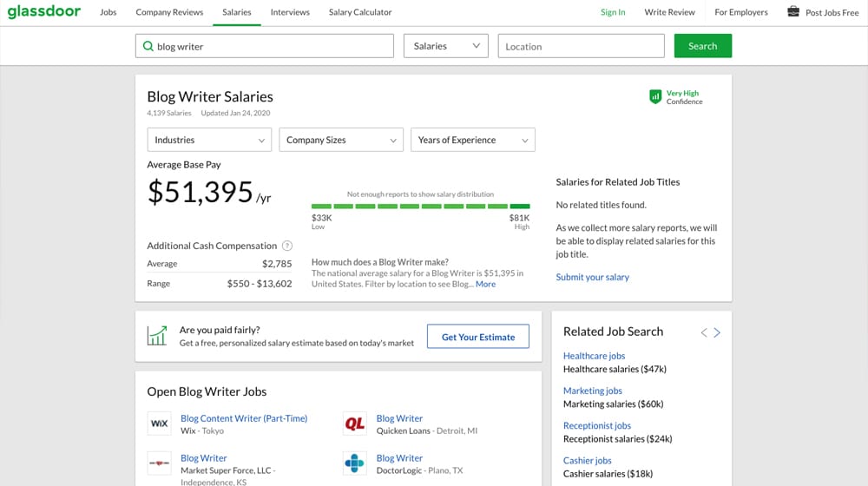
Task: Click the Submit your salary link
Action: [x=592, y=277]
